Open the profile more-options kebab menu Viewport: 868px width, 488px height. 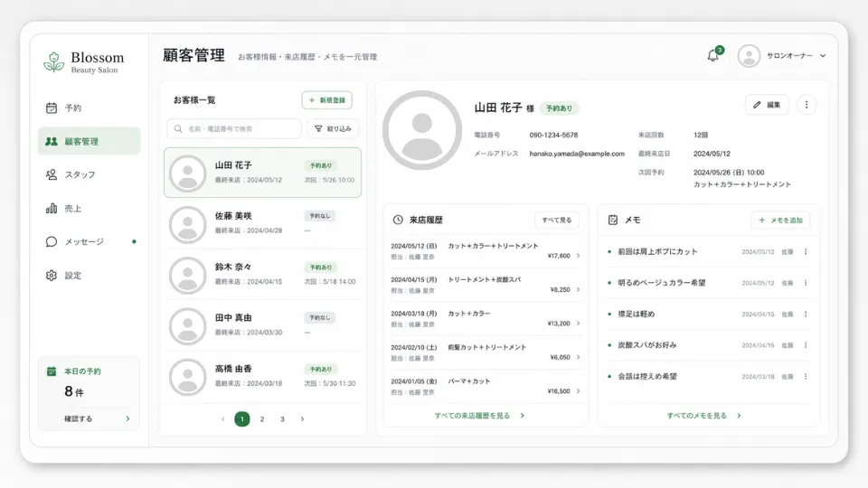(x=807, y=105)
